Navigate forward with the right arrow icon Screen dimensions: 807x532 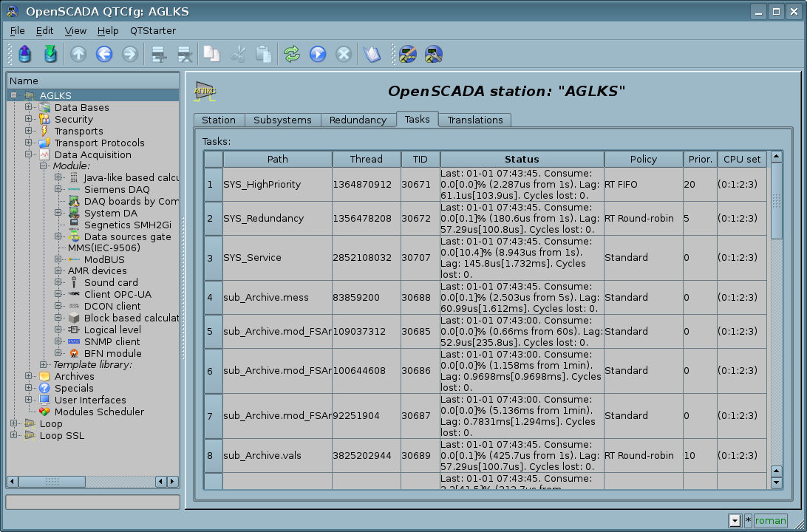[x=130, y=53]
